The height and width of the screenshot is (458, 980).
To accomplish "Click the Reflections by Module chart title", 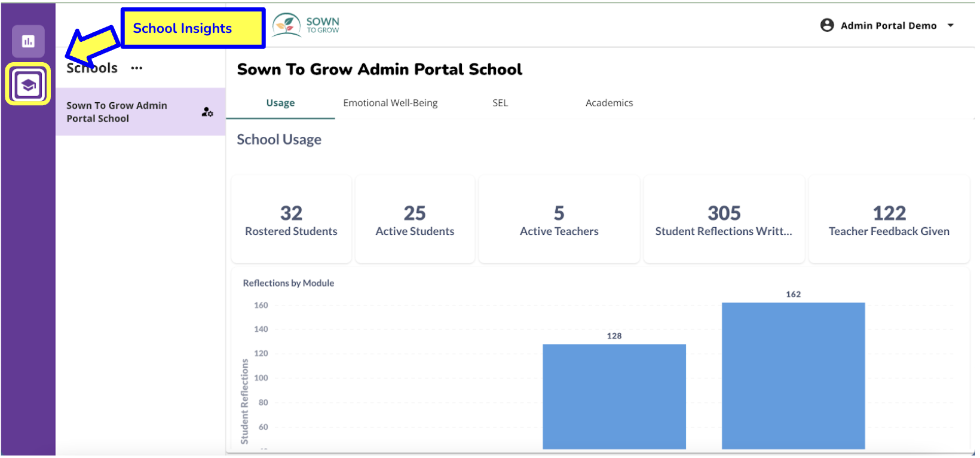I will [288, 283].
